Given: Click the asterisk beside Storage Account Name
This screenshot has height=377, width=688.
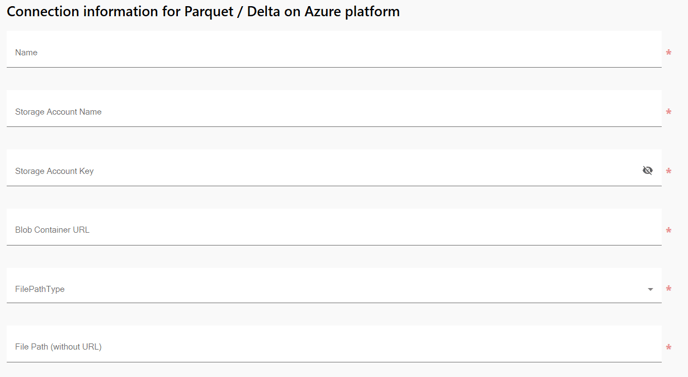Looking at the screenshot, I should pyautogui.click(x=669, y=112).
